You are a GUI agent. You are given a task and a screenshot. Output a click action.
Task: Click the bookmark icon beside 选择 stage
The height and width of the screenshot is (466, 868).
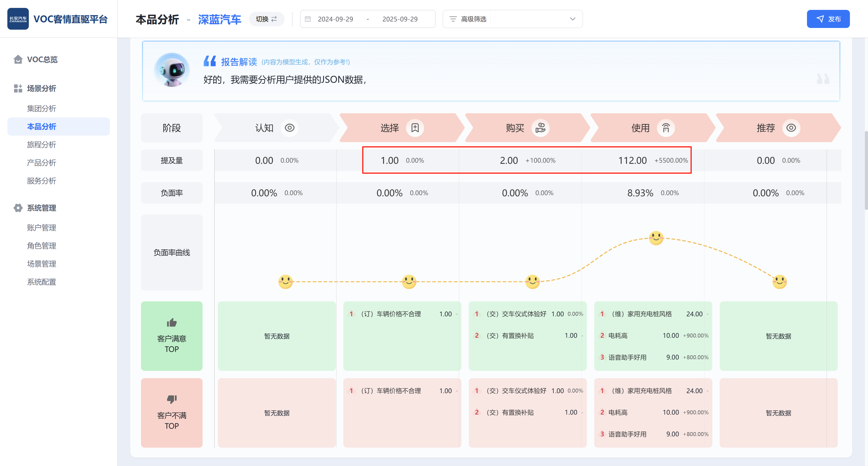coord(415,128)
